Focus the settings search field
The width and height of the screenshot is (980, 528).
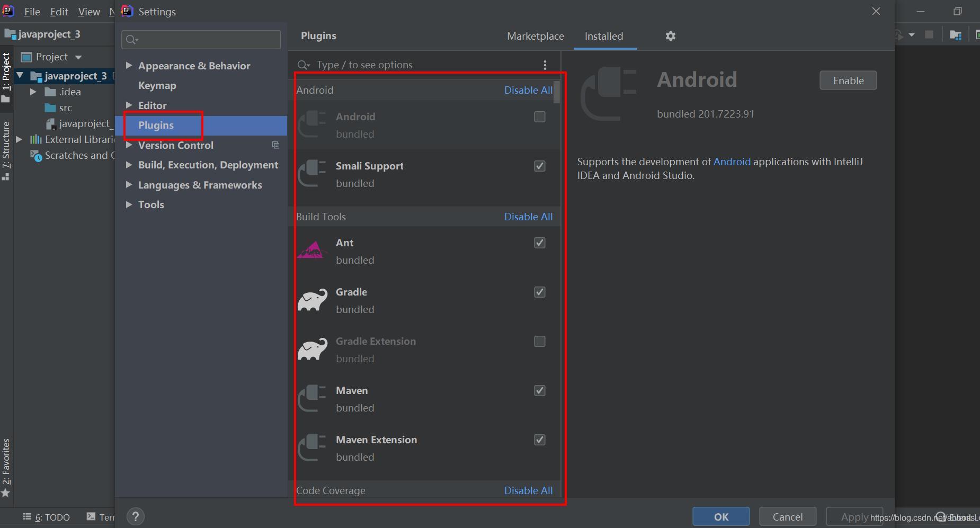tap(201, 40)
